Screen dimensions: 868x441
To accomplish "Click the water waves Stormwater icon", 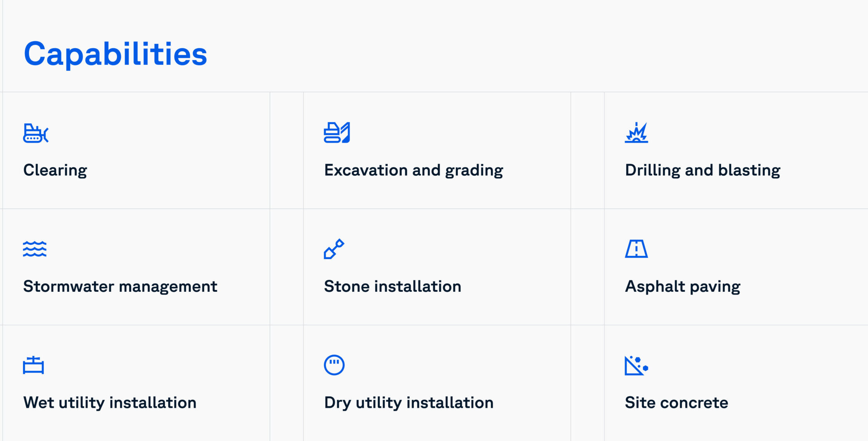I will (35, 249).
